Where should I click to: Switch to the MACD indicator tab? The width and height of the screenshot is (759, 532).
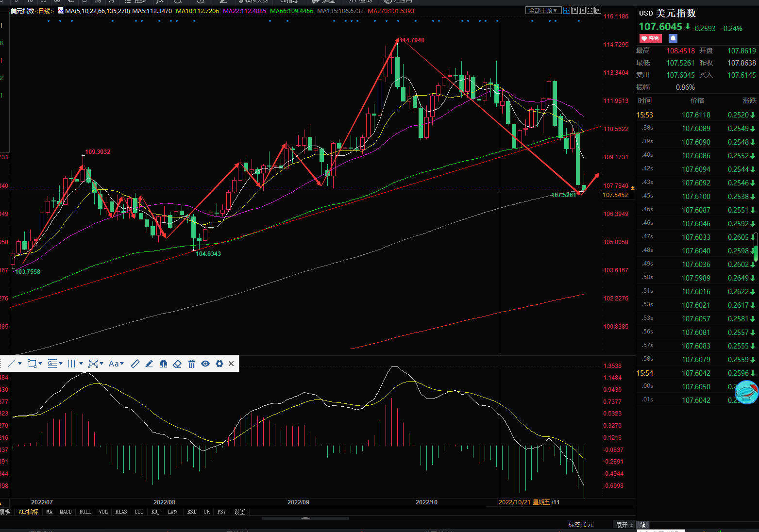66,512
